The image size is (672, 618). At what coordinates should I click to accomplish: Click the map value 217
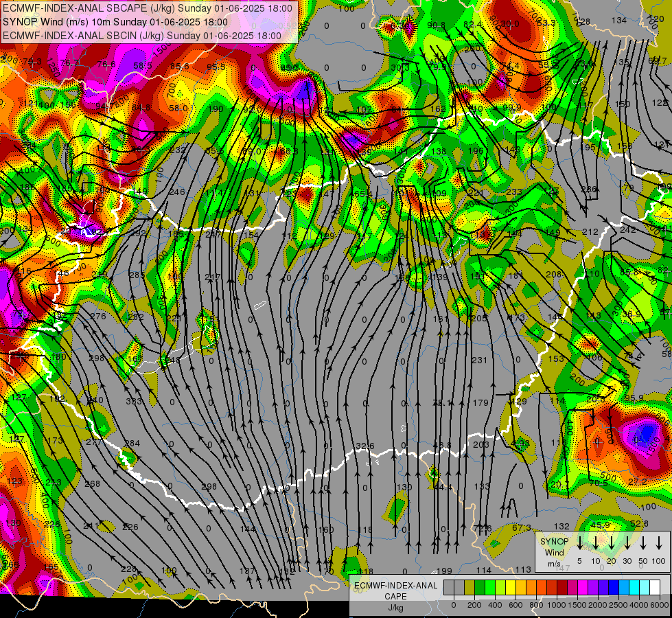[213, 277]
